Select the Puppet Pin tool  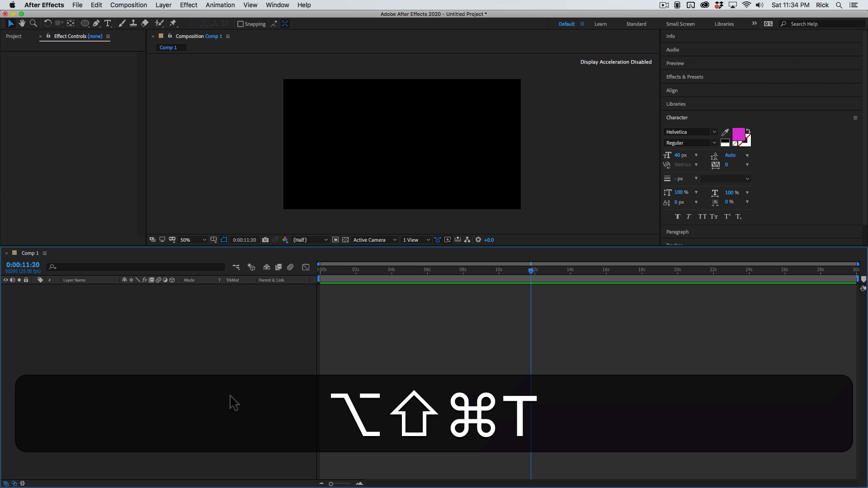[173, 23]
